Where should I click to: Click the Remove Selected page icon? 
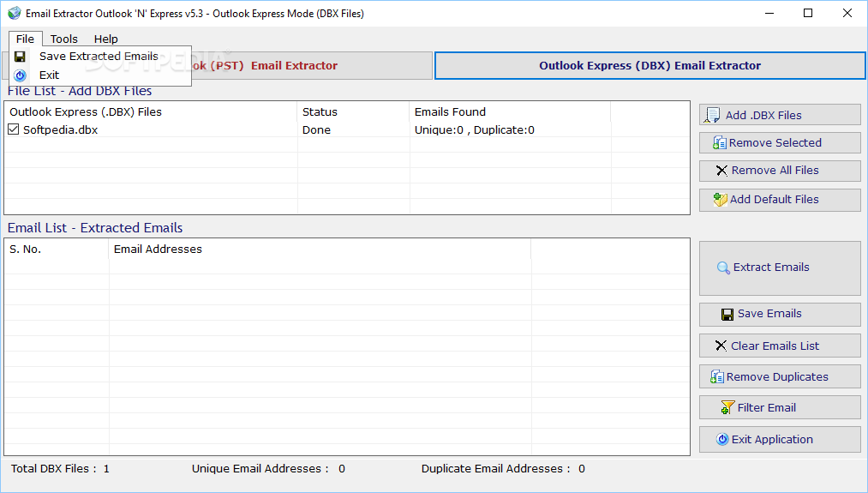[720, 143]
